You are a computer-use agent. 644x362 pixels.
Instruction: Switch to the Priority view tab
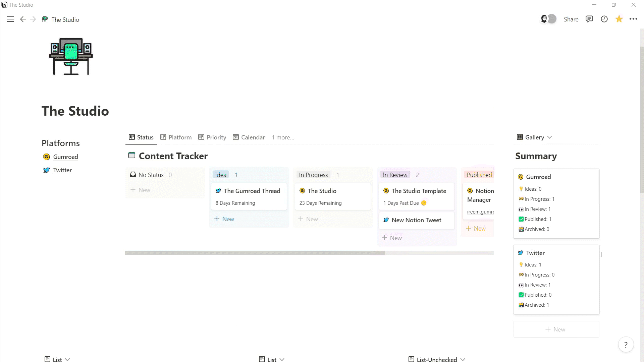212,137
